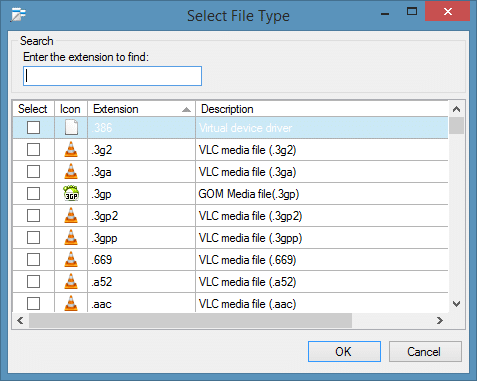The width and height of the screenshot is (477, 381).
Task: Mark the .669 row checkbox
Action: click(33, 259)
